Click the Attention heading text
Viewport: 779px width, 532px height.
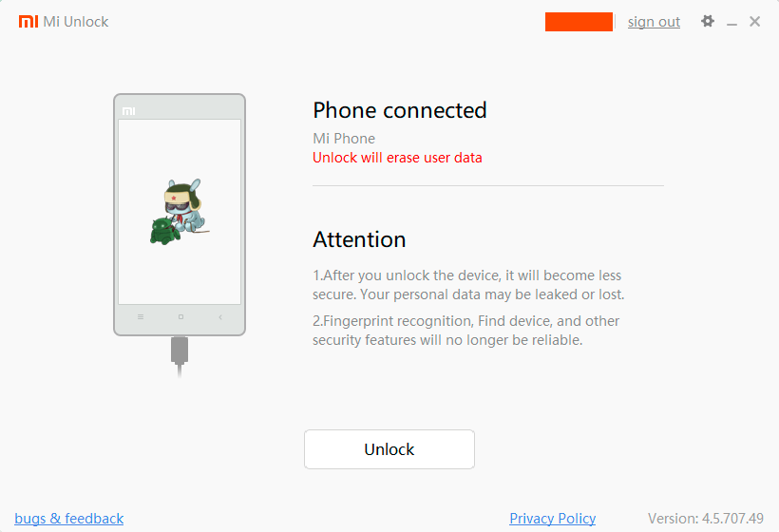pos(359,239)
